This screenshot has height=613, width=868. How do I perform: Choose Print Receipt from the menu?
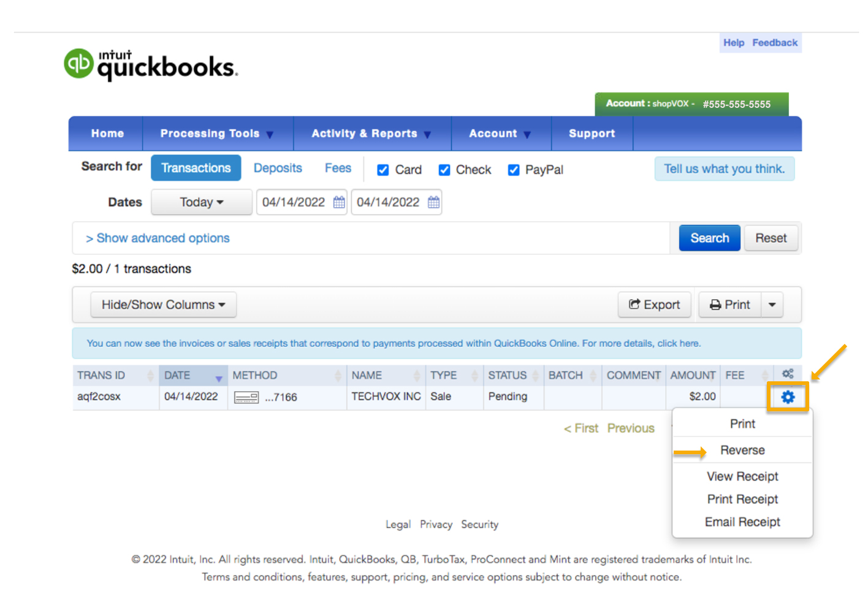(742, 499)
